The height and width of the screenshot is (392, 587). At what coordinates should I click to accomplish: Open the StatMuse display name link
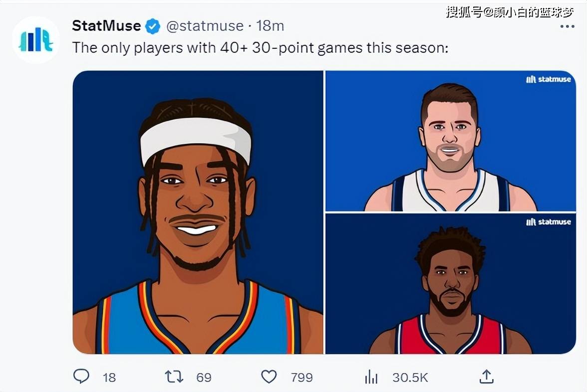[106, 26]
